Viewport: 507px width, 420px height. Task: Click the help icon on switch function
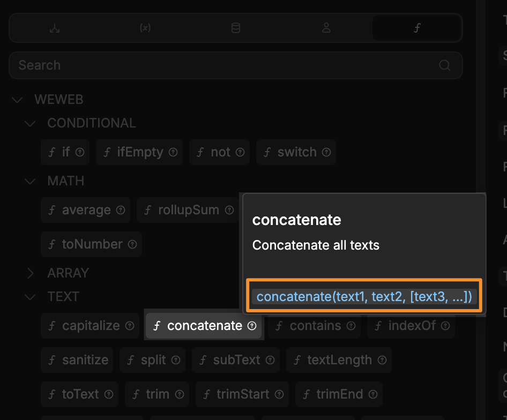pos(326,152)
